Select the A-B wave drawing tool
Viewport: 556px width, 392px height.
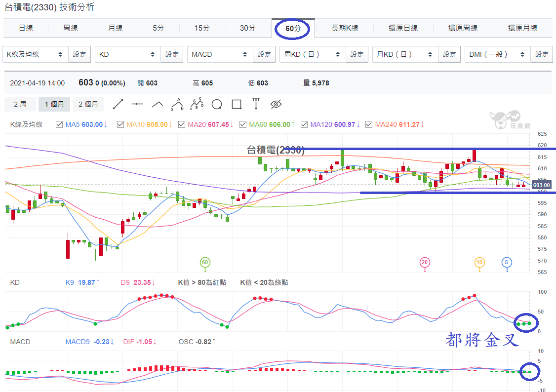click(x=177, y=104)
